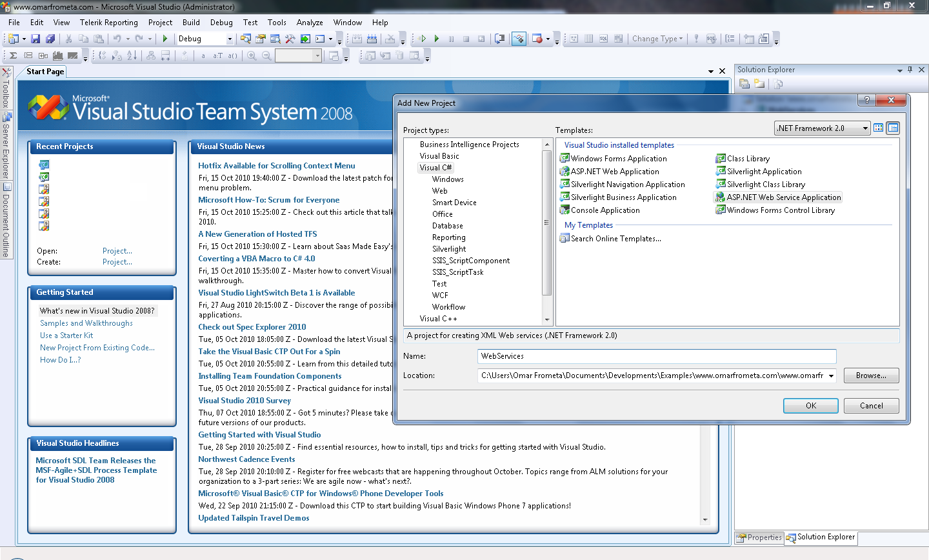The image size is (929, 560).
Task: Start debugging with green arrow beside Debug
Action: coord(165,39)
